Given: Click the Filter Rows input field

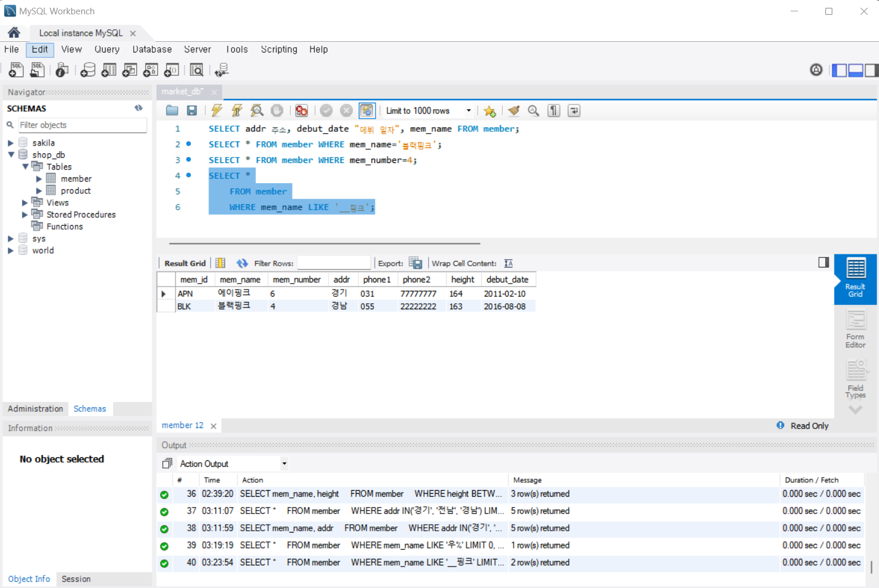Looking at the screenshot, I should [x=334, y=263].
